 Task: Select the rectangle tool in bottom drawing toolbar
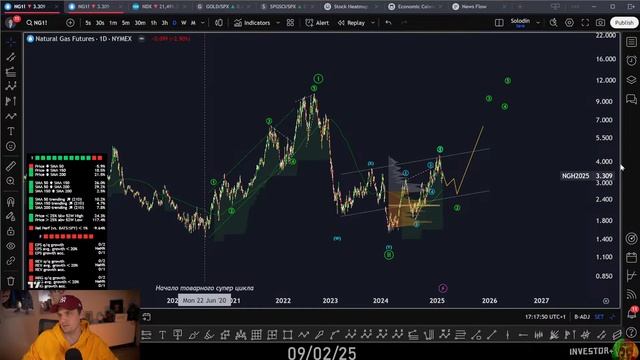(x=288, y=335)
